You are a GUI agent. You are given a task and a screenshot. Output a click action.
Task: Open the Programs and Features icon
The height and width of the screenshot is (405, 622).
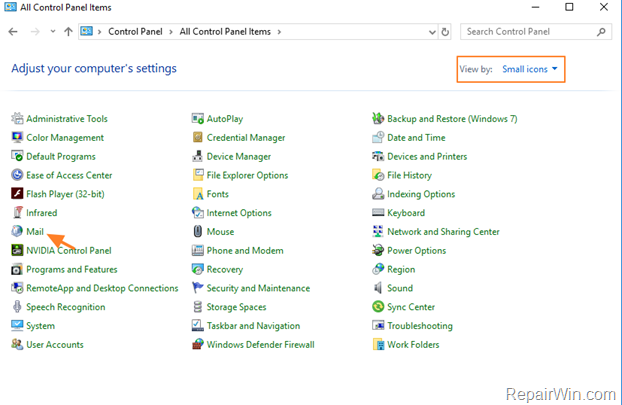tap(17, 269)
